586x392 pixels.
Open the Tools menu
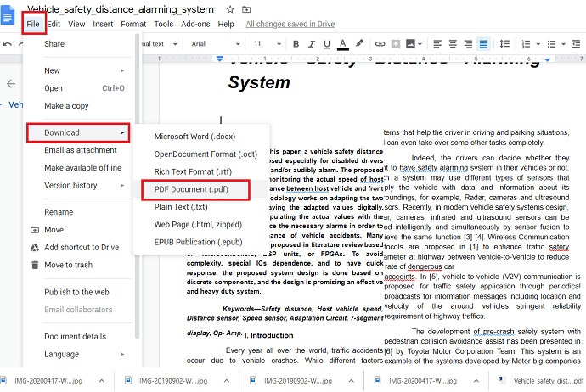click(164, 24)
